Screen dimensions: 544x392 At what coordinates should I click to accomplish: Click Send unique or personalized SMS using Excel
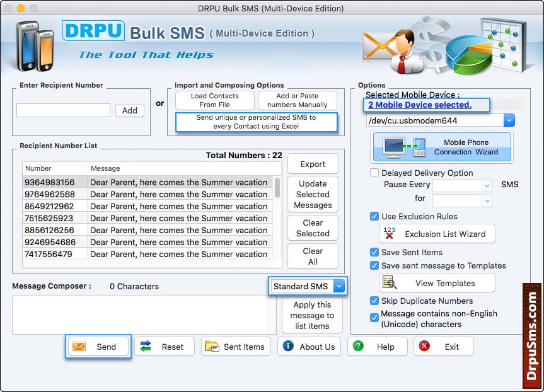(256, 122)
